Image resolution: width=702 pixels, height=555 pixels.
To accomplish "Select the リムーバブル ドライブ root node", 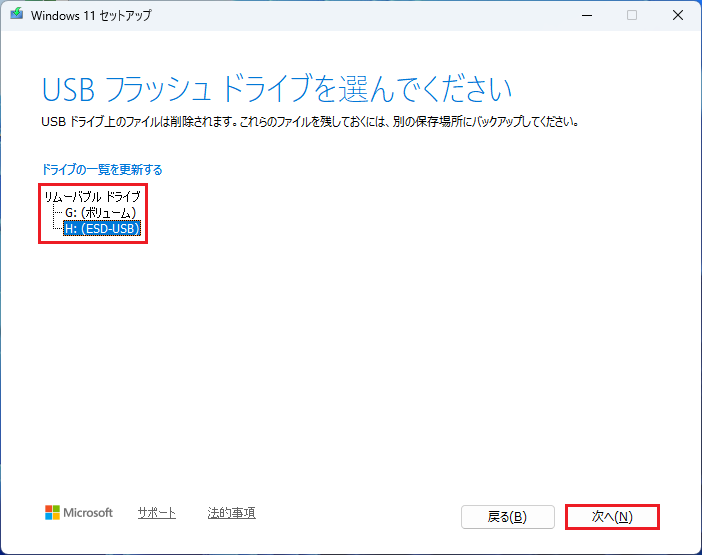I will click(x=92, y=196).
